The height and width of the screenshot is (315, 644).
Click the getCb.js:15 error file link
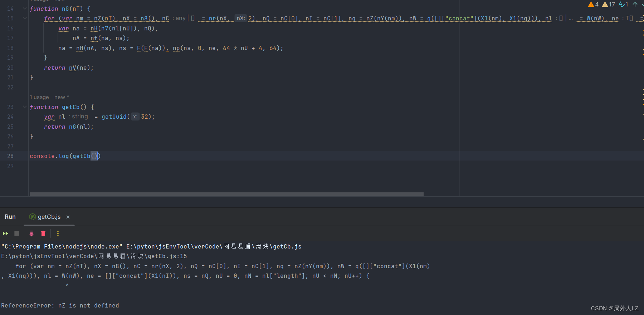[x=94, y=256]
